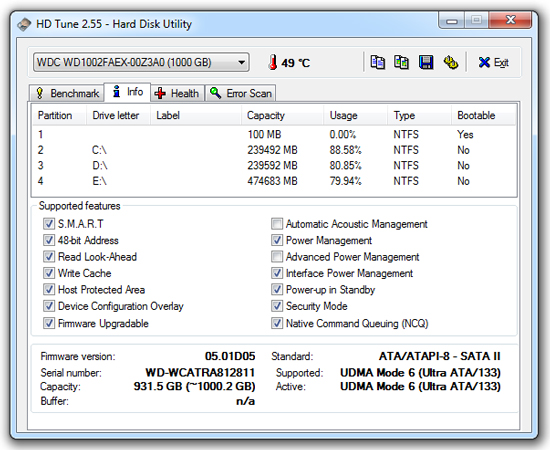The height and width of the screenshot is (450, 550).
Task: Click the copy screenshot to clipboard icon
Action: (401, 62)
